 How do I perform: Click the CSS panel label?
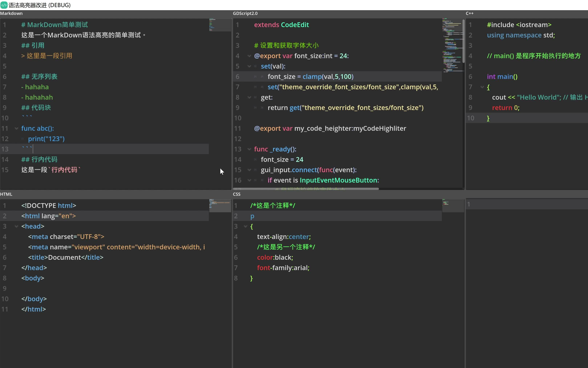(x=237, y=194)
